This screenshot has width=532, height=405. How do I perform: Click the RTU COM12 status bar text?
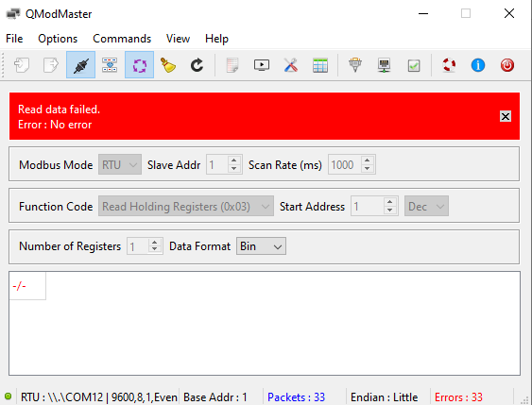tap(98, 397)
